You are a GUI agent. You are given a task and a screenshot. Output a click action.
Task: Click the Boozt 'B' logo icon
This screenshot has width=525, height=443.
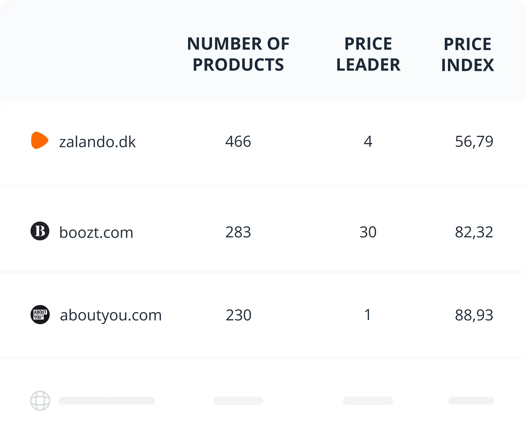click(40, 231)
